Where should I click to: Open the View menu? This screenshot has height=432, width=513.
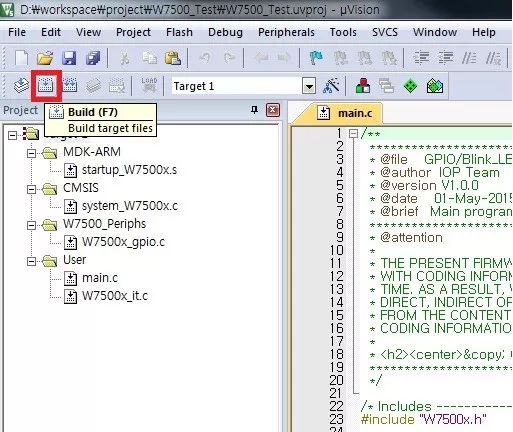[88, 32]
